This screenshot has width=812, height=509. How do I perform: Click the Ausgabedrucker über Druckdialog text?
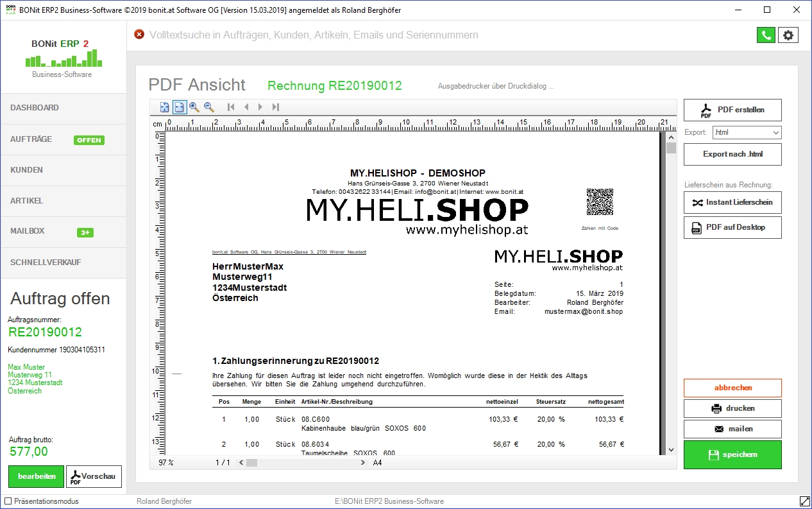(496, 86)
